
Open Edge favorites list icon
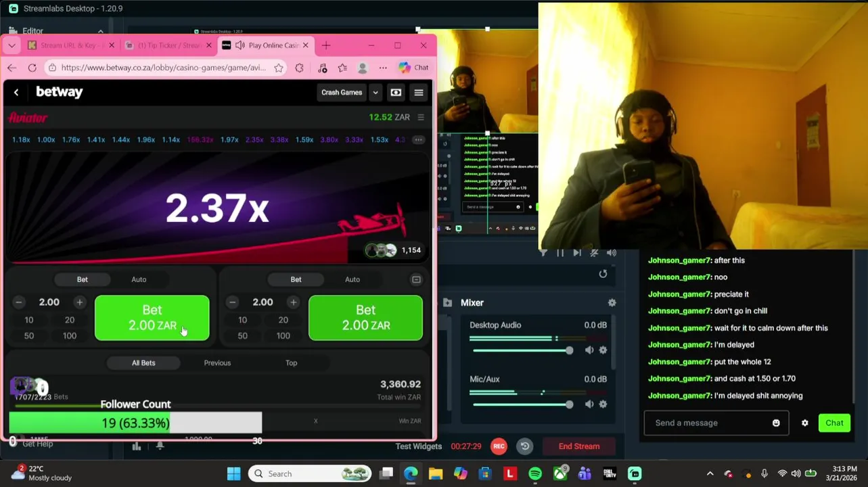tap(342, 68)
